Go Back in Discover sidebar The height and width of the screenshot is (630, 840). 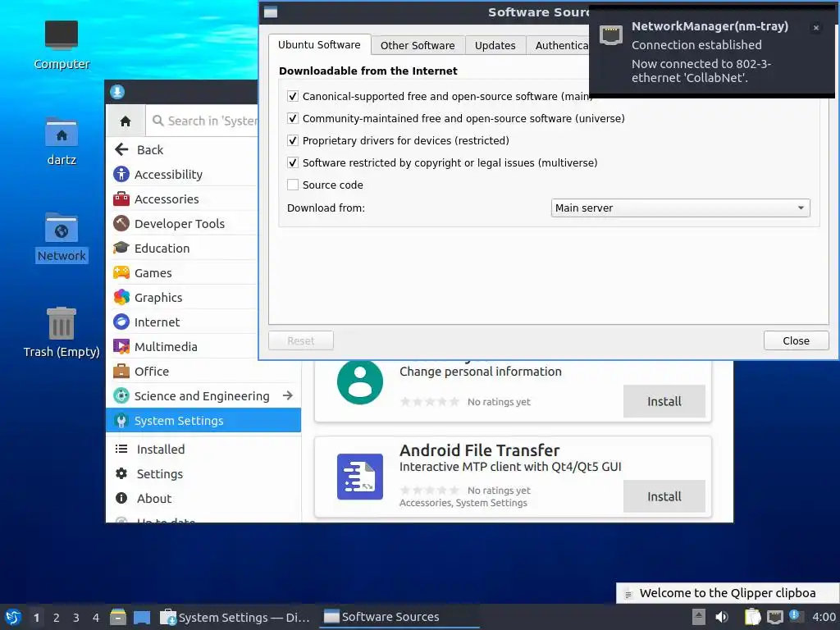click(182, 149)
